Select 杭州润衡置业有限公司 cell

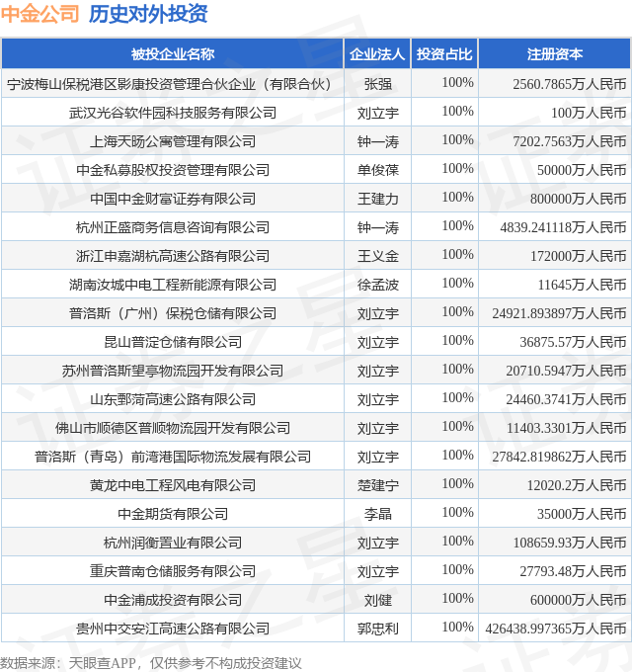pyautogui.click(x=173, y=543)
